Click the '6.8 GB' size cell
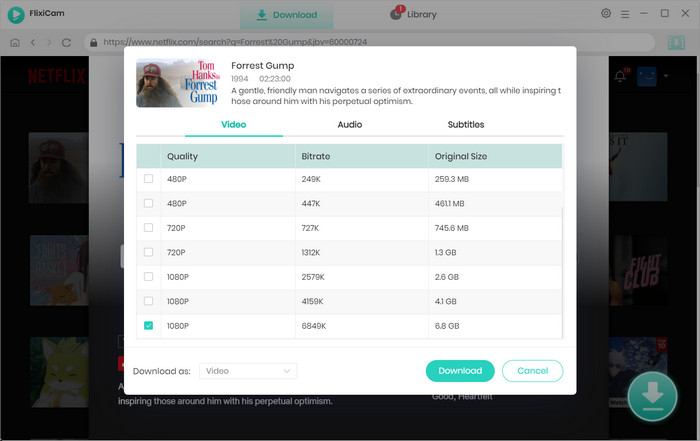This screenshot has height=441, width=700. pos(447,326)
